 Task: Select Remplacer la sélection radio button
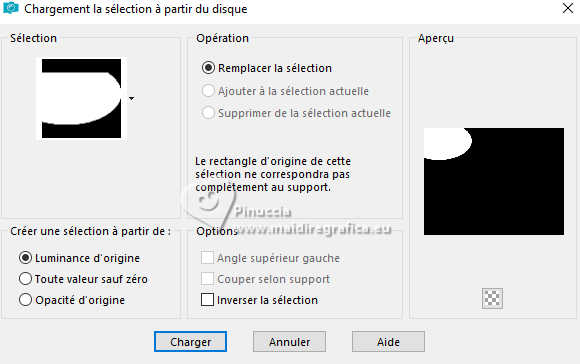pyautogui.click(x=208, y=68)
